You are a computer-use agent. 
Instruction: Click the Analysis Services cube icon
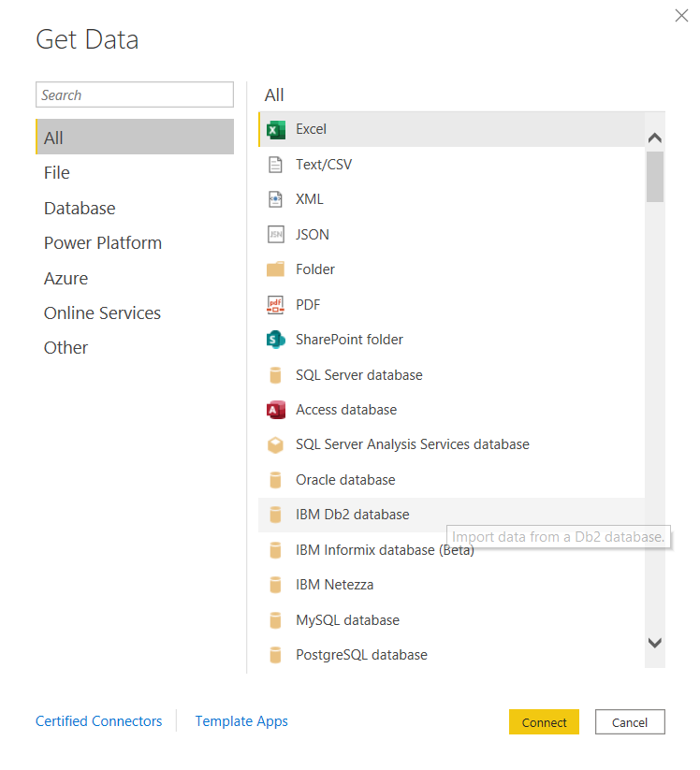[x=275, y=445]
